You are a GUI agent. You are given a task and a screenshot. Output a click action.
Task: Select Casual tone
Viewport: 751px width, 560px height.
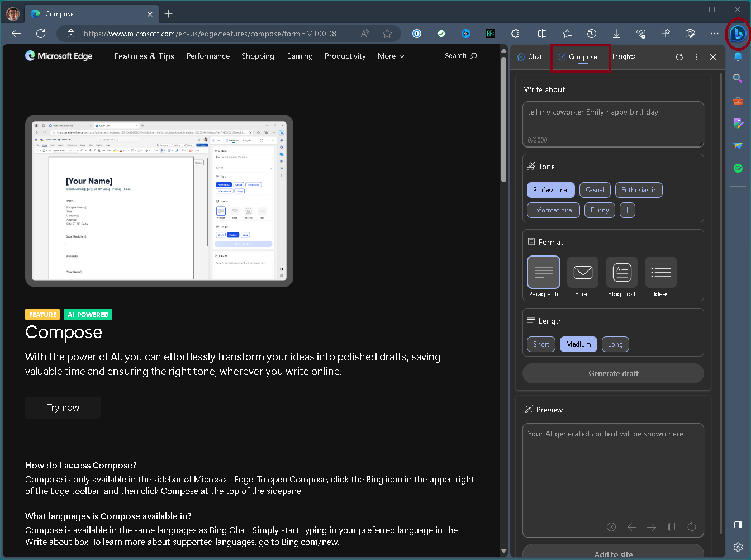595,190
